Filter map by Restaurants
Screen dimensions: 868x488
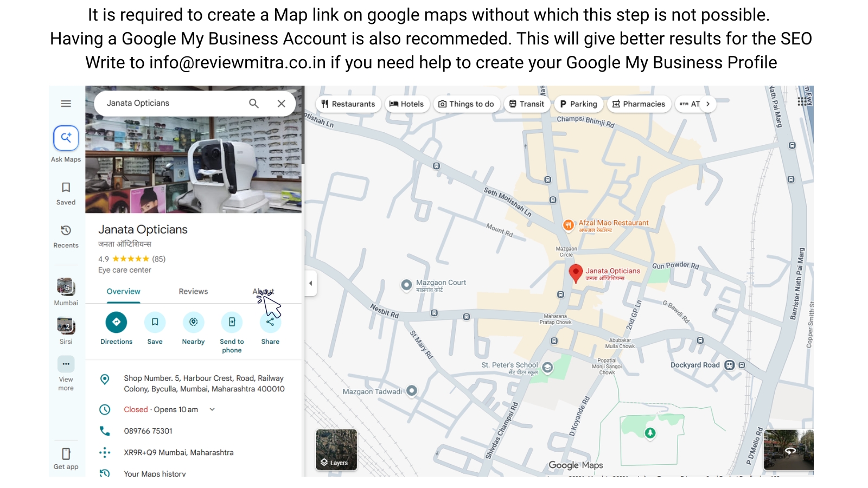coord(348,104)
